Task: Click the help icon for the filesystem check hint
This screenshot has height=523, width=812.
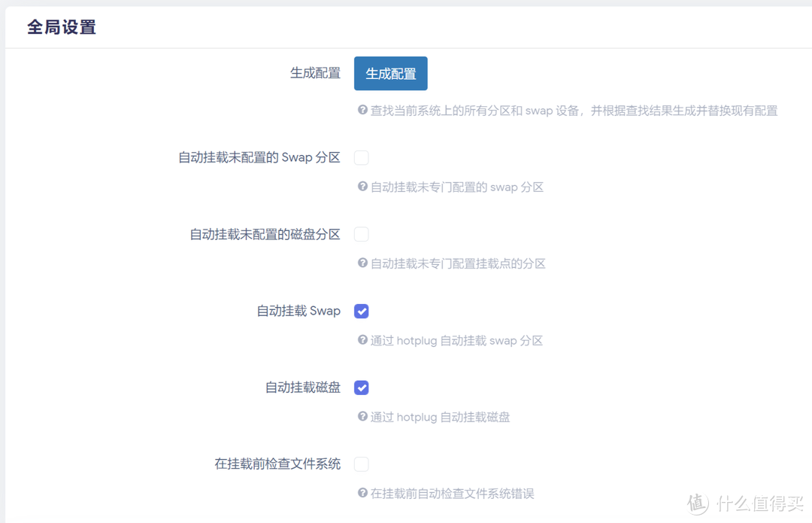Action: pyautogui.click(x=362, y=493)
